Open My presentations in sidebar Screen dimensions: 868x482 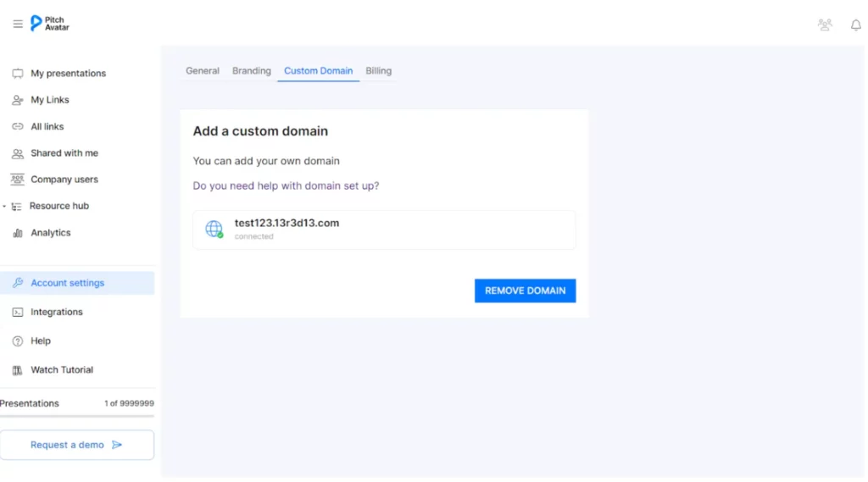68,74
